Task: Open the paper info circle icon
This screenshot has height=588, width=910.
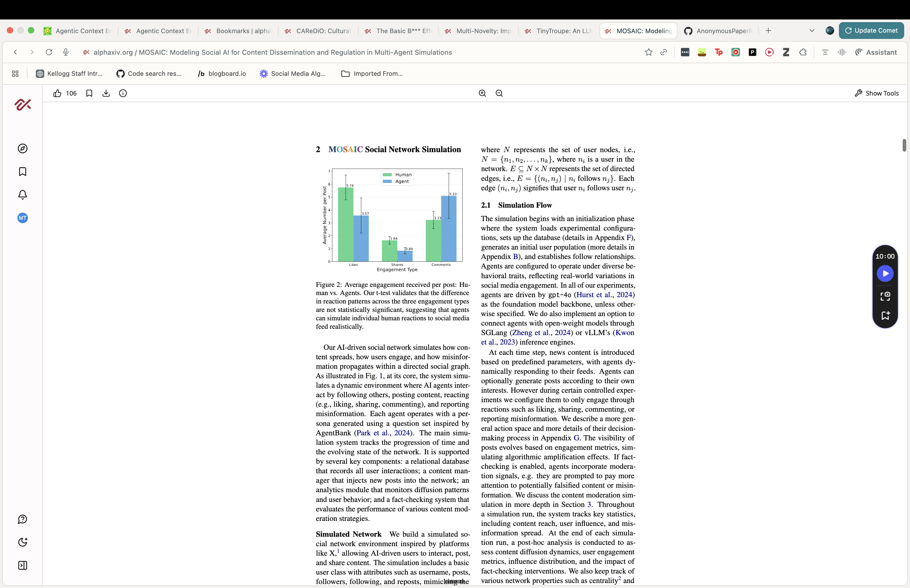Action: pos(123,93)
